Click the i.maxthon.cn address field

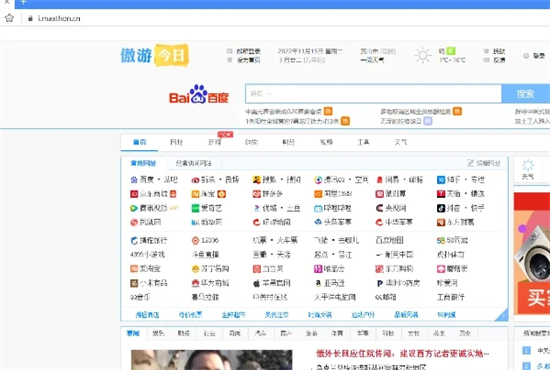59,18
